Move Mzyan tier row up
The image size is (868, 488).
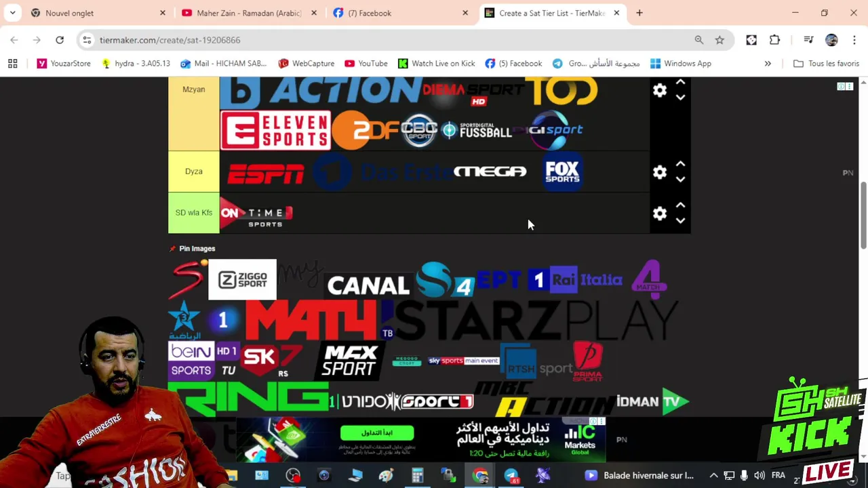point(680,82)
